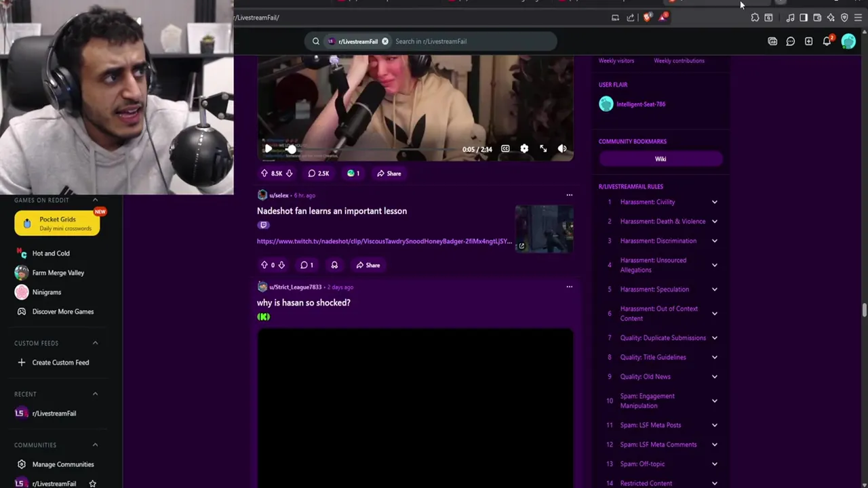Viewport: 868px width, 488px height.
Task: Expand rule 1 Harassment: Civility
Action: coord(715,202)
